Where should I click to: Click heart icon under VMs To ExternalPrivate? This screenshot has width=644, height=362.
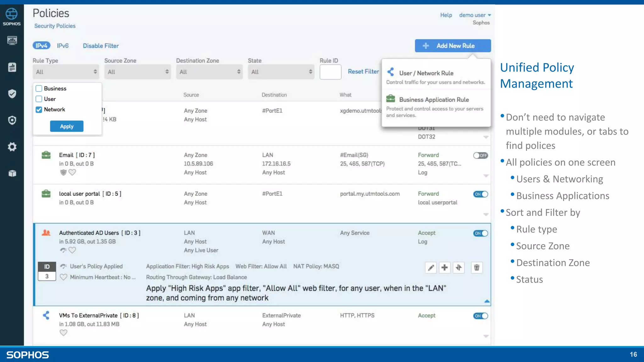pyautogui.click(x=63, y=332)
